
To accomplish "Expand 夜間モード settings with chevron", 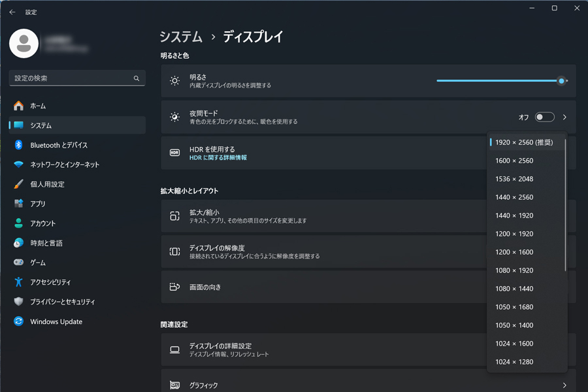I will [x=564, y=117].
